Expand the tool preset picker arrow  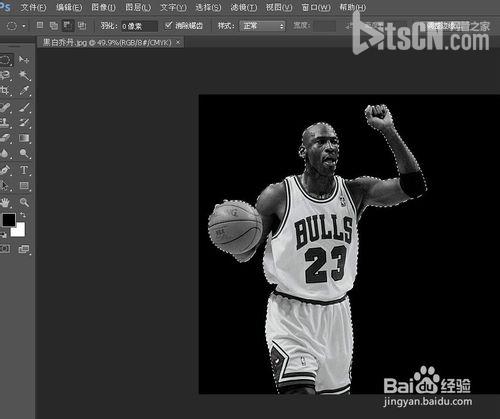click(24, 26)
